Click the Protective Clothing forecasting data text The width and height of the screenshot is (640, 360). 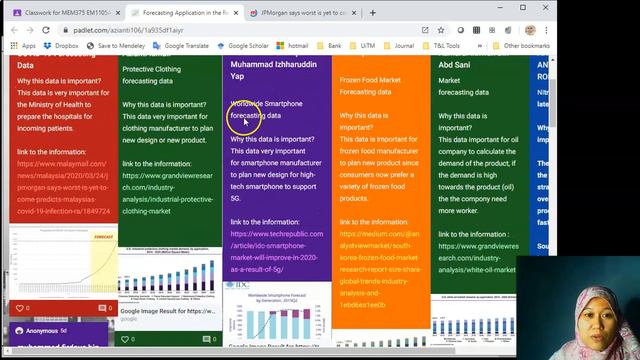(x=151, y=75)
